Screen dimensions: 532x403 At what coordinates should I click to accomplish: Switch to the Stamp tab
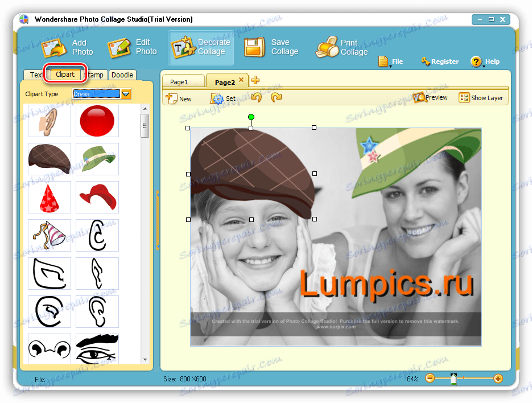pyautogui.click(x=96, y=75)
